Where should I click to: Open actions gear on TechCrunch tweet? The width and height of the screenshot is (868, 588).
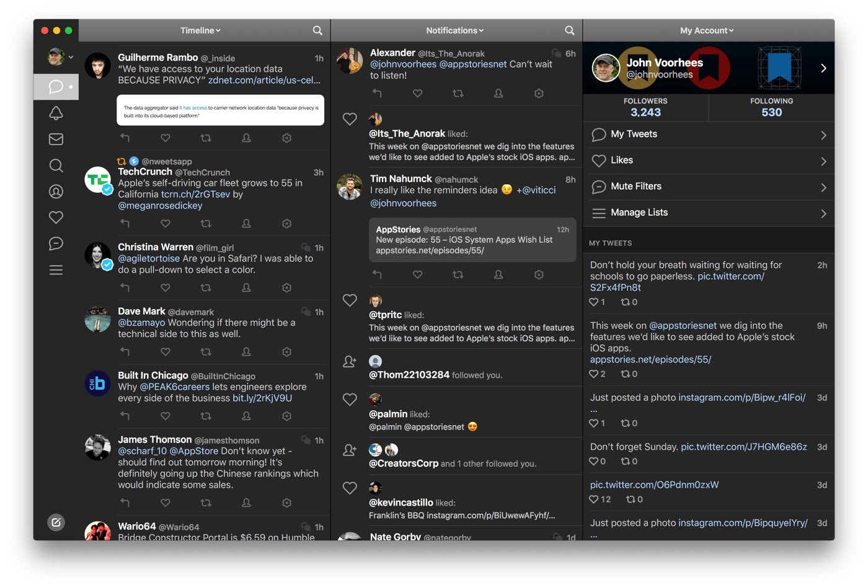[x=286, y=223]
